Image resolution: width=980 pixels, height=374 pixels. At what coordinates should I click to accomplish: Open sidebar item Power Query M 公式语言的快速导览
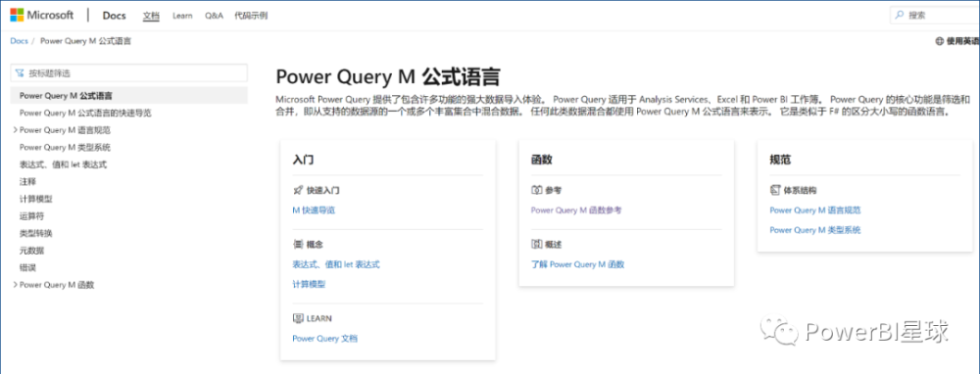(x=85, y=113)
